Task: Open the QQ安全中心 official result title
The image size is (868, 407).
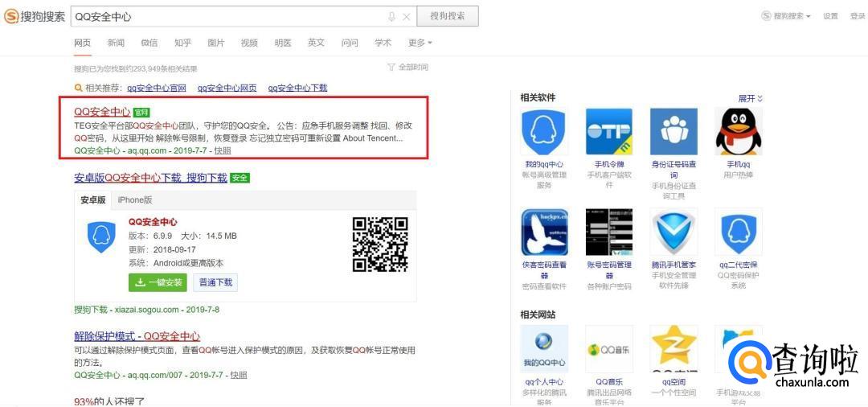Action: [x=102, y=112]
